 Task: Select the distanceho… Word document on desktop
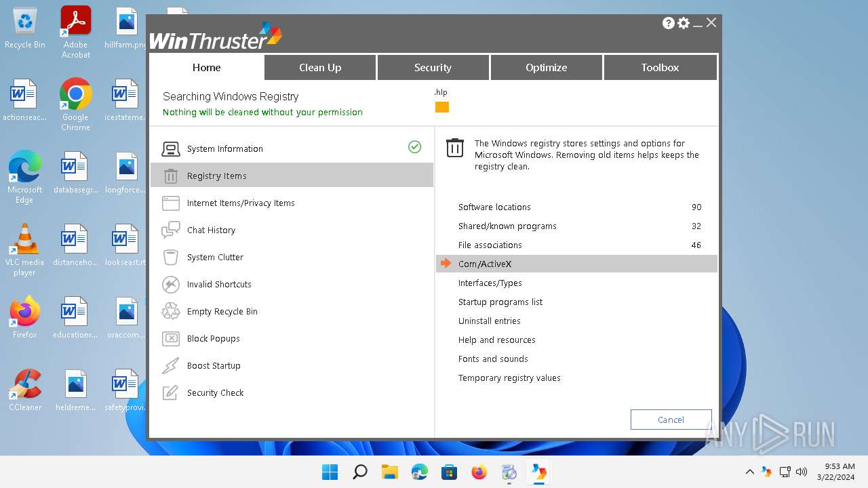tap(76, 246)
